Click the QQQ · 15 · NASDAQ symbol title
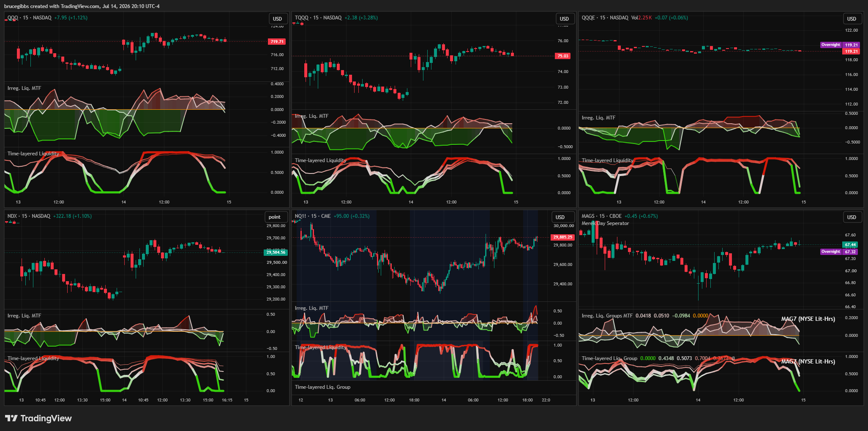This screenshot has height=431, width=868. (29, 18)
